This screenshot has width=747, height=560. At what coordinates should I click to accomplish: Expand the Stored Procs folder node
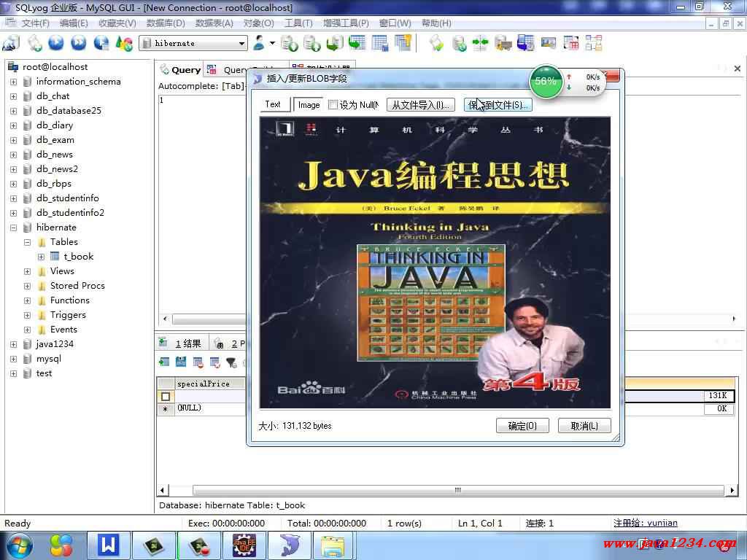point(27,286)
